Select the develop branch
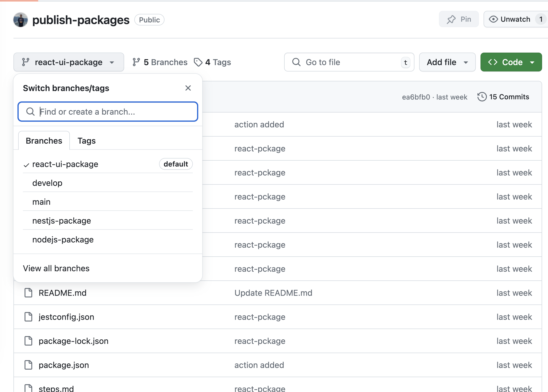 (47, 183)
